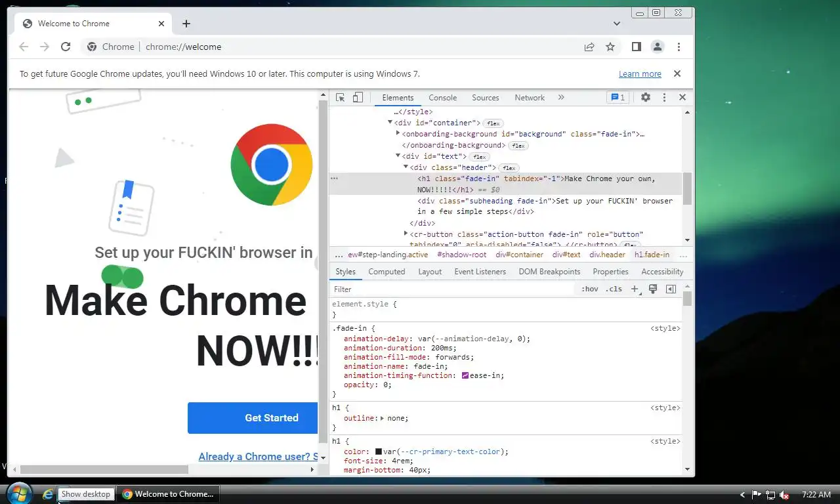This screenshot has height=504, width=840.
Task: Open a new tab with plus icon
Action: [x=186, y=24]
